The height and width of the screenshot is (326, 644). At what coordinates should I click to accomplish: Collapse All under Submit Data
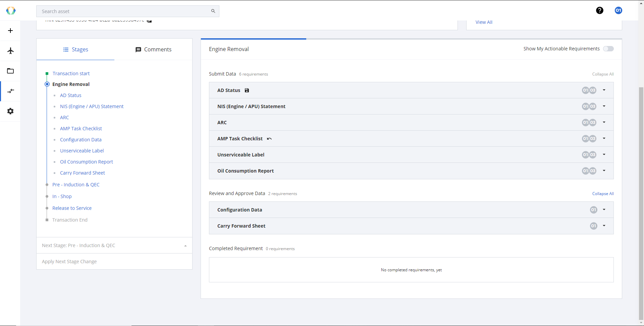[603, 74]
